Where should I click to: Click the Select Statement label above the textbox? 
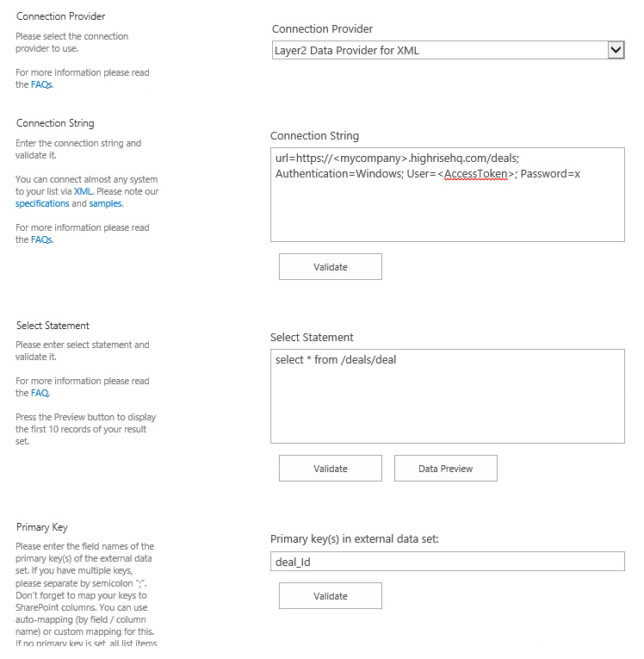[x=312, y=338]
